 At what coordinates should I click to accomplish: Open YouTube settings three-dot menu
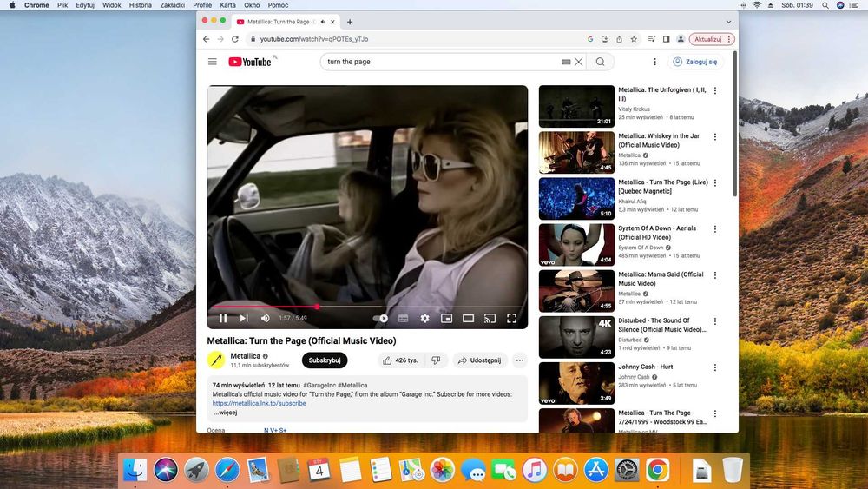click(654, 62)
